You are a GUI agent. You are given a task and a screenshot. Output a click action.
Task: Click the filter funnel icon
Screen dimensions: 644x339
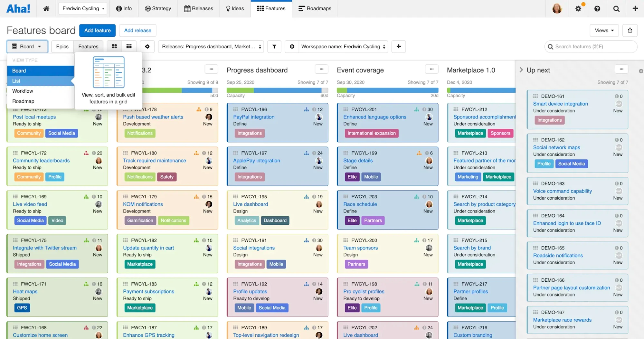pos(274,46)
